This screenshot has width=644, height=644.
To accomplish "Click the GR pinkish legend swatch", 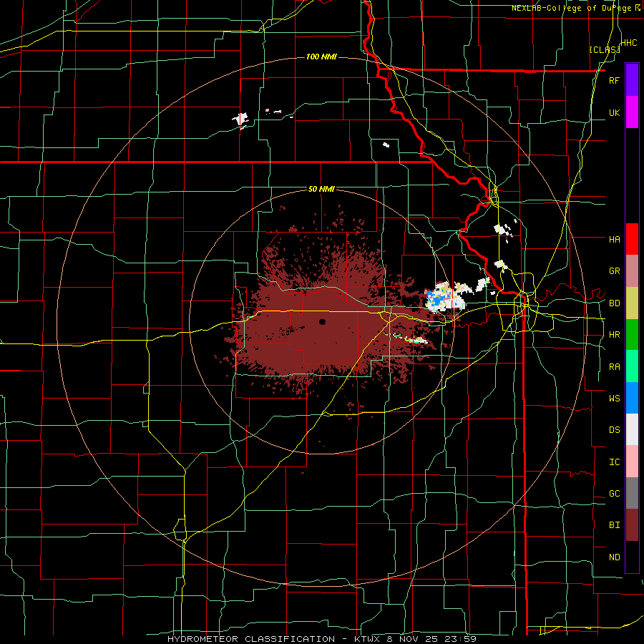I will (632, 270).
